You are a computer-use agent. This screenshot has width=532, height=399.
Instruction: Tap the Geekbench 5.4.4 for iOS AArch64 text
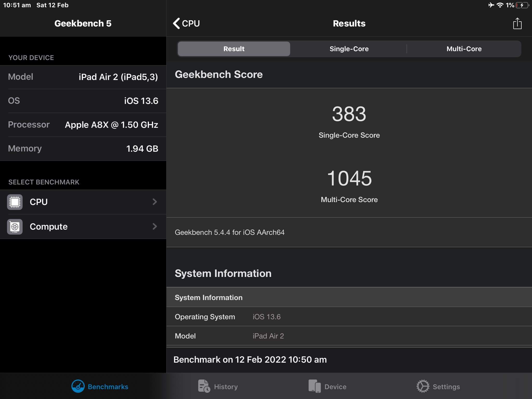pyautogui.click(x=230, y=232)
